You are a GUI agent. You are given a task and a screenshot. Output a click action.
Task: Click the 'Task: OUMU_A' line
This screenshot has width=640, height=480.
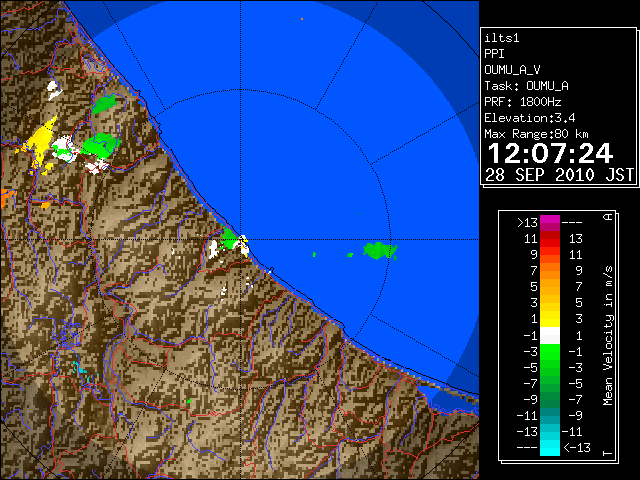527,86
